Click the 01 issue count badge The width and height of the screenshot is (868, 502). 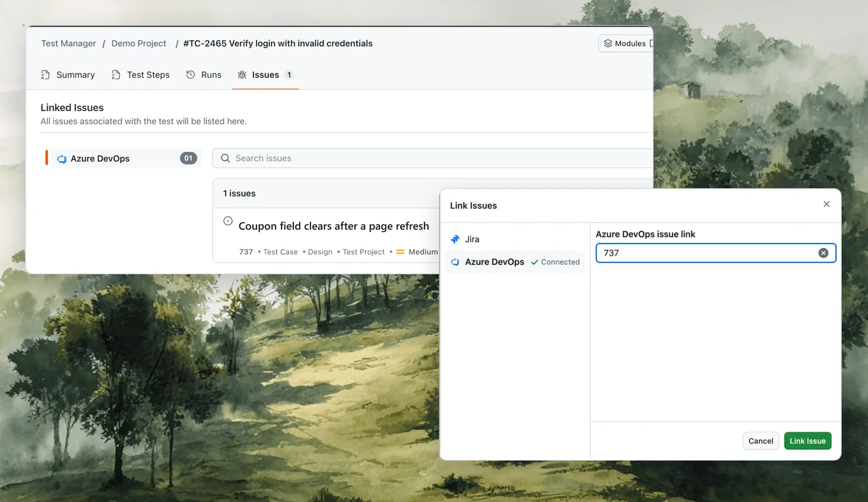(x=188, y=158)
